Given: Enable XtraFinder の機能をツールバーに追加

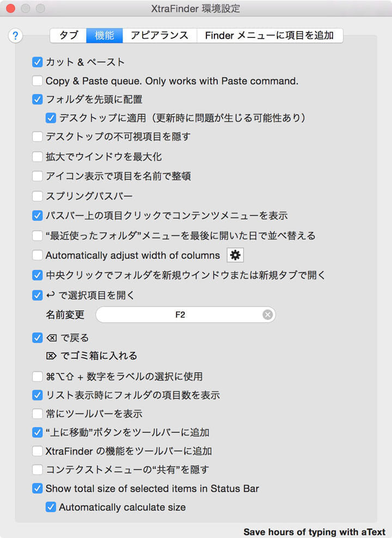Looking at the screenshot, I should tap(37, 450).
